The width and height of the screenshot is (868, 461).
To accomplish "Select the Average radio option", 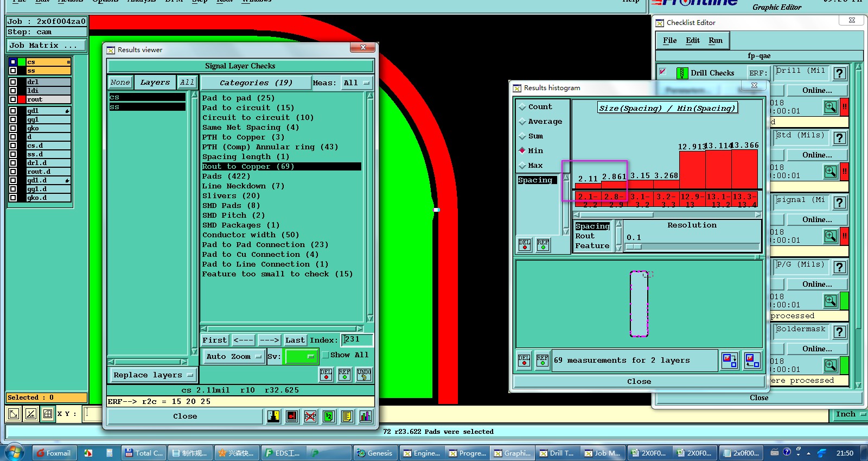I will click(x=522, y=122).
